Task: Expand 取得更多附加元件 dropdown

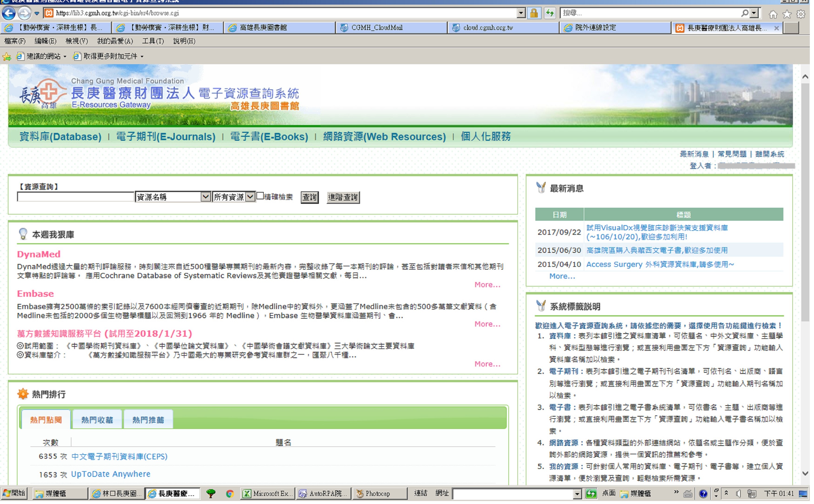Action: pyautogui.click(x=142, y=57)
